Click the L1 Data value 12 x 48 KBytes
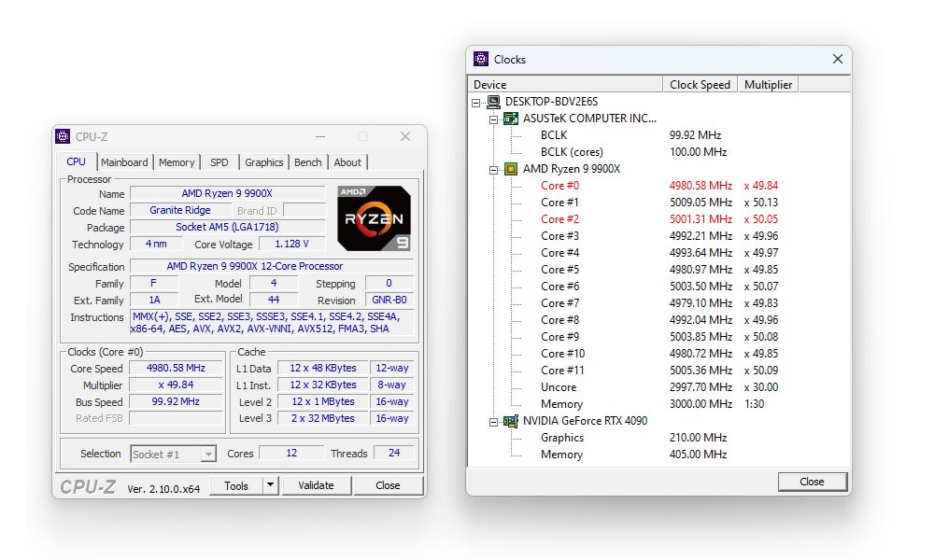Image resolution: width=934 pixels, height=560 pixels. (323, 368)
